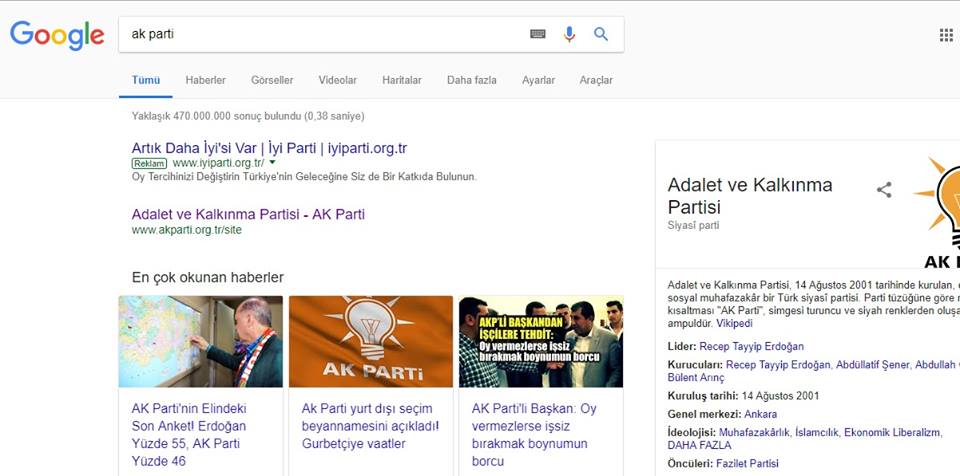This screenshot has height=476, width=960.
Task: Start voice search with microphone icon
Action: 569,34
